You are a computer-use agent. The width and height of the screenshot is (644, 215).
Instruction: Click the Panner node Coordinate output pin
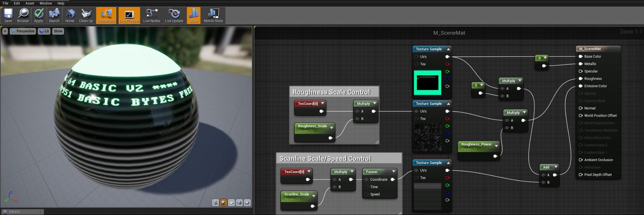[x=393, y=179]
